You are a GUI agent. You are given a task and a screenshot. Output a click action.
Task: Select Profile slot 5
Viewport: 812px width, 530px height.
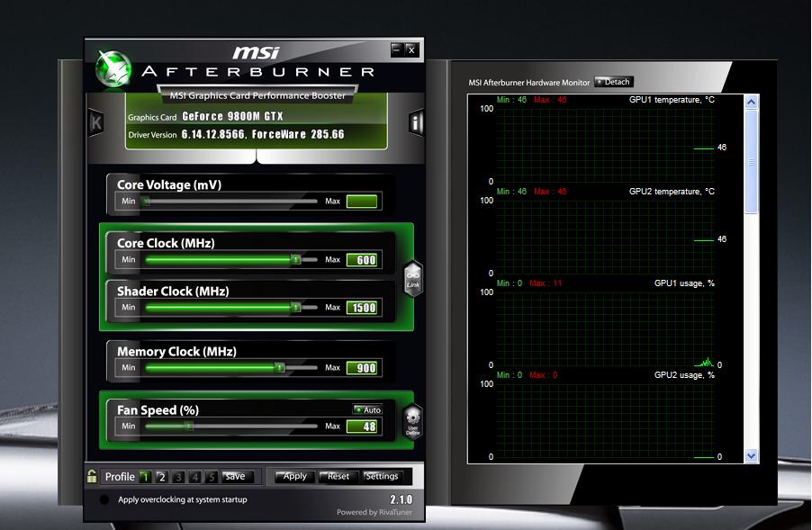(212, 477)
